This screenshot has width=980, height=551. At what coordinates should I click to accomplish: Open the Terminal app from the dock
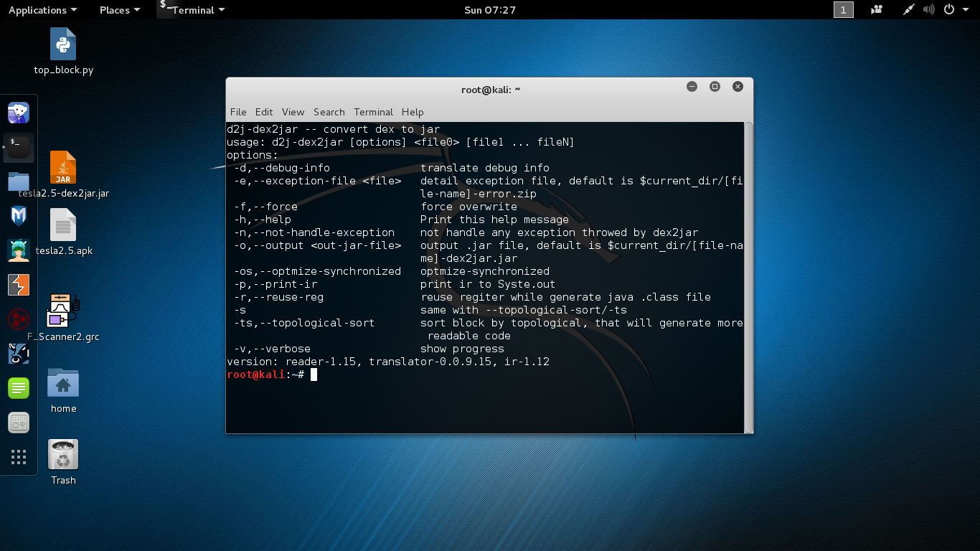pos(18,147)
